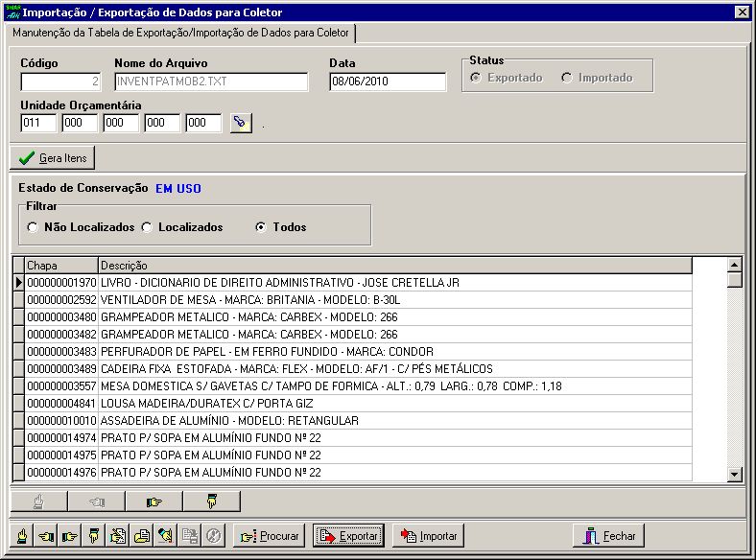Select chapa cell 000000003480
756x560 pixels.
61,317
